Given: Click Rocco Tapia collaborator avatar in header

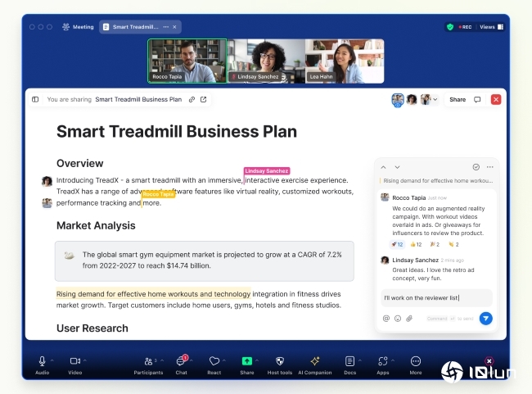Looking at the screenshot, I should (398, 100).
